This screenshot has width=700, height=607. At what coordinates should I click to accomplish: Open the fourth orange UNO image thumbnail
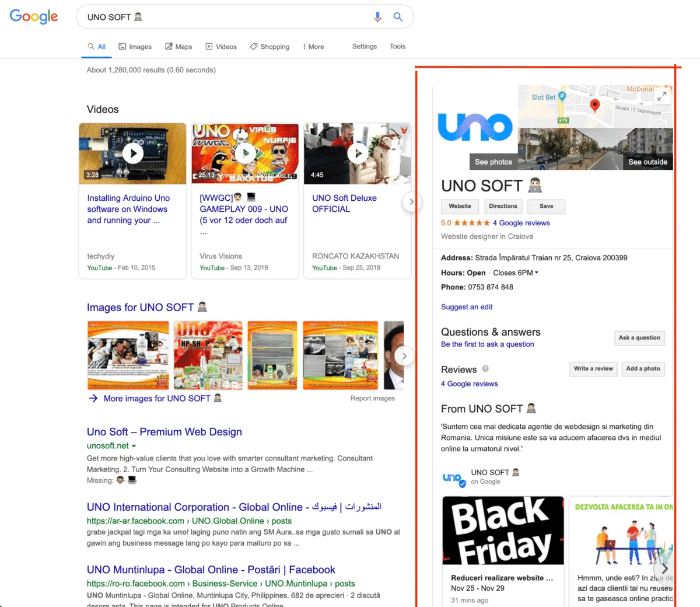340,355
